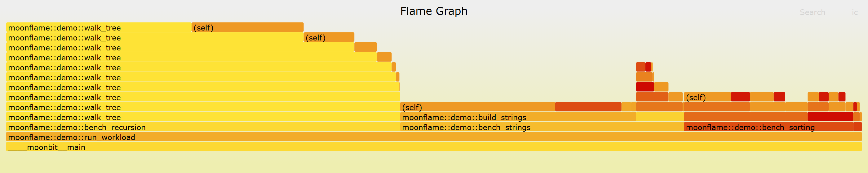Click the topmost walk_tree frame
The image size is (868, 173).
[99, 27]
